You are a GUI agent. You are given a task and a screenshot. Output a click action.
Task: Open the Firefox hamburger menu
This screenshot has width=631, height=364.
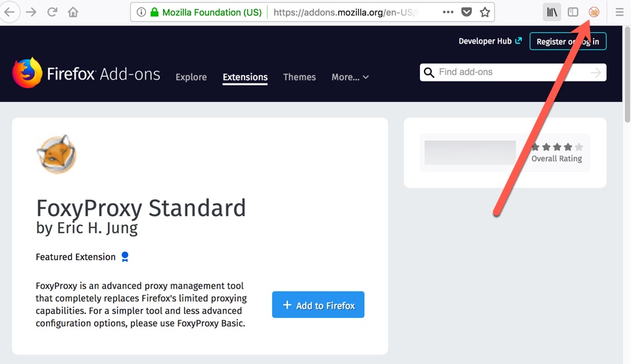coord(620,12)
